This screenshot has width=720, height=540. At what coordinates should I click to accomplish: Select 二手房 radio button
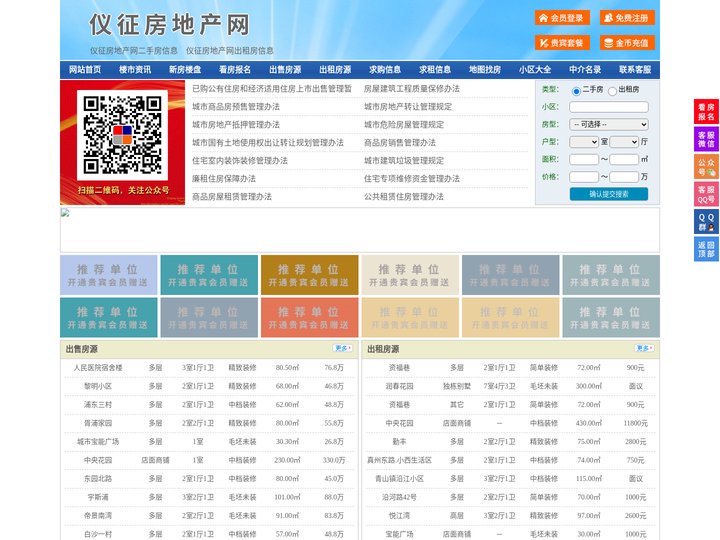point(576,91)
